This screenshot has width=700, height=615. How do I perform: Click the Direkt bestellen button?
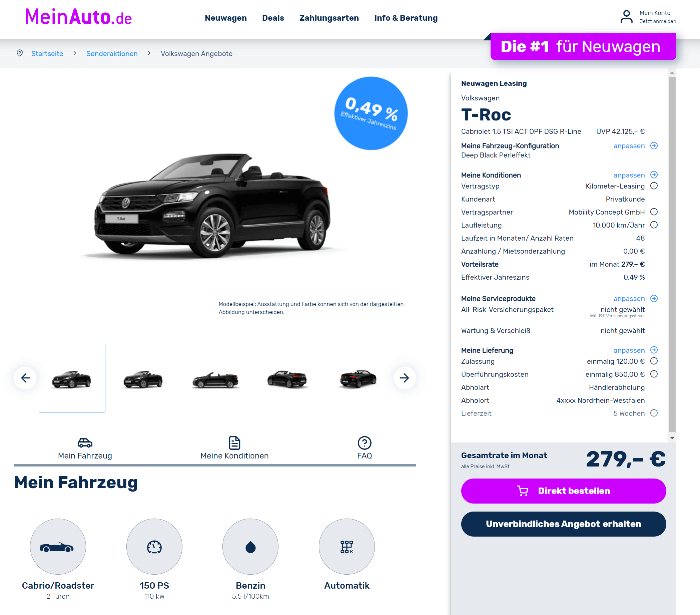click(563, 491)
